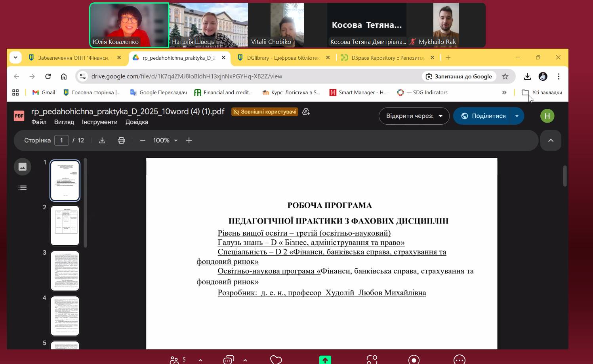
Task: Open the PDF file-type icon
Action: click(19, 116)
